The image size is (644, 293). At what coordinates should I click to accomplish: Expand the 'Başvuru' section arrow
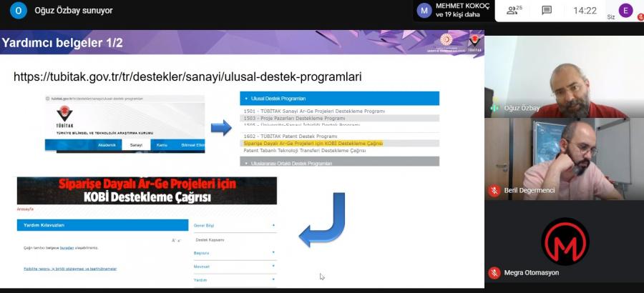point(273,253)
